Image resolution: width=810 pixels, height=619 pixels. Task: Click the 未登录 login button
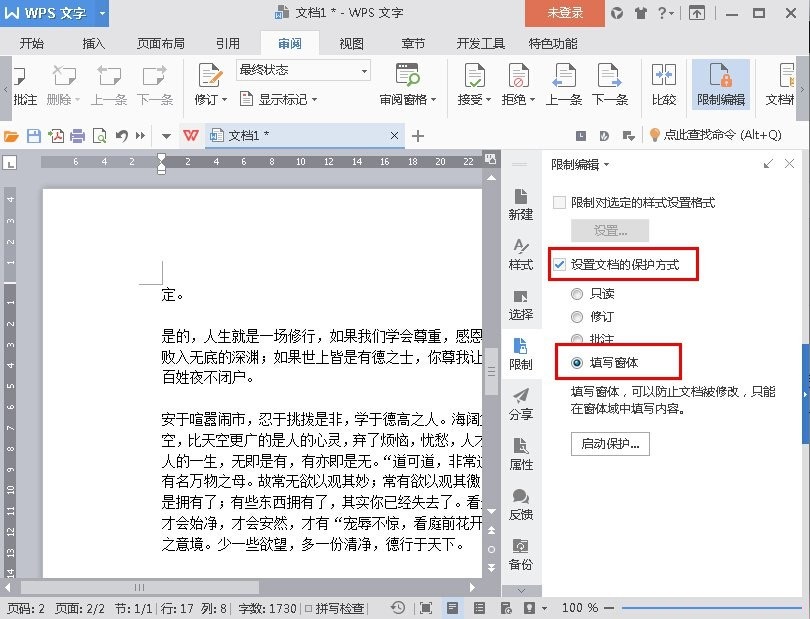pyautogui.click(x=565, y=13)
